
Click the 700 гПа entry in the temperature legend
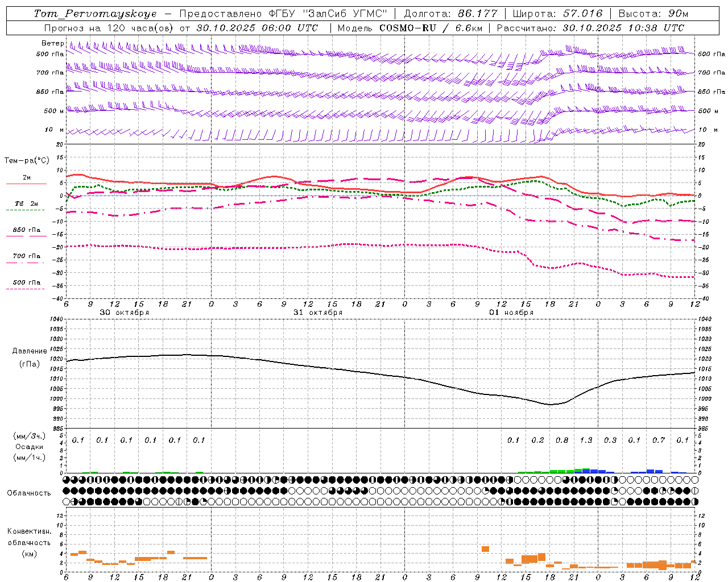(27, 256)
